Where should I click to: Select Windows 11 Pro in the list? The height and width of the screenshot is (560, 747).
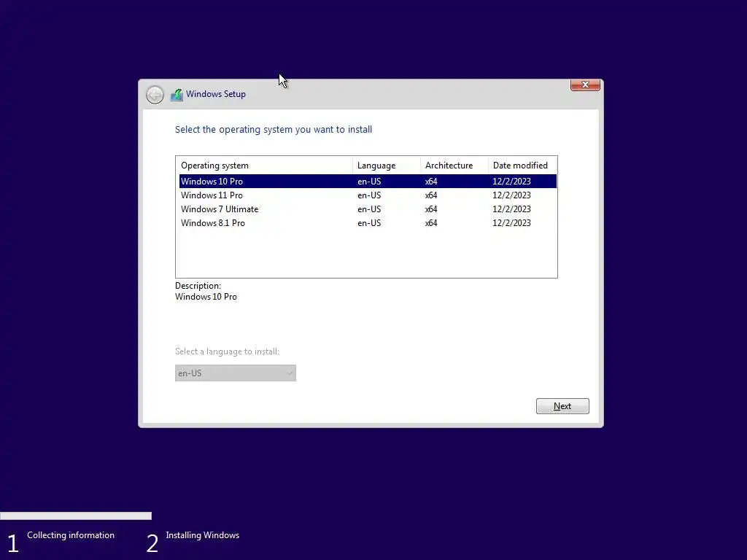pos(368,195)
